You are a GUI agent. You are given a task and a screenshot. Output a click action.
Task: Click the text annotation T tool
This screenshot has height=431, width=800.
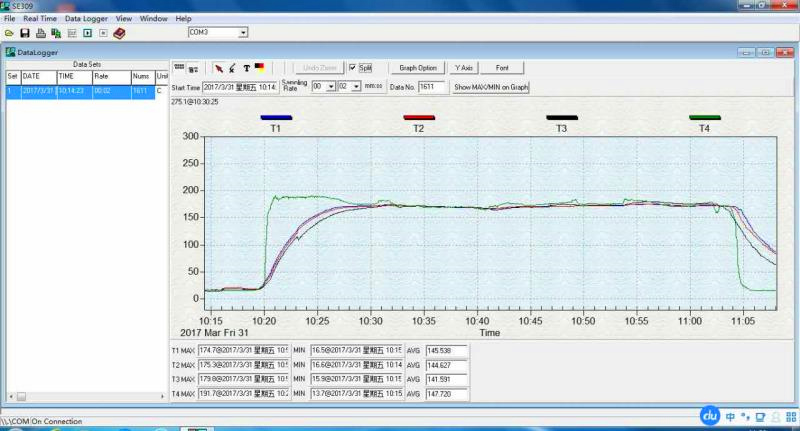[x=246, y=68]
